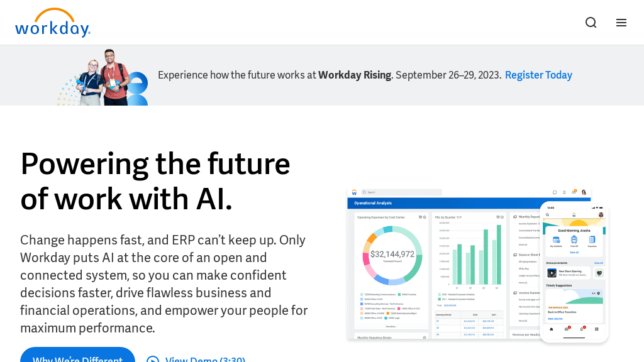
Task: Click the Why We're Different button
Action: pyautogui.click(x=77, y=359)
